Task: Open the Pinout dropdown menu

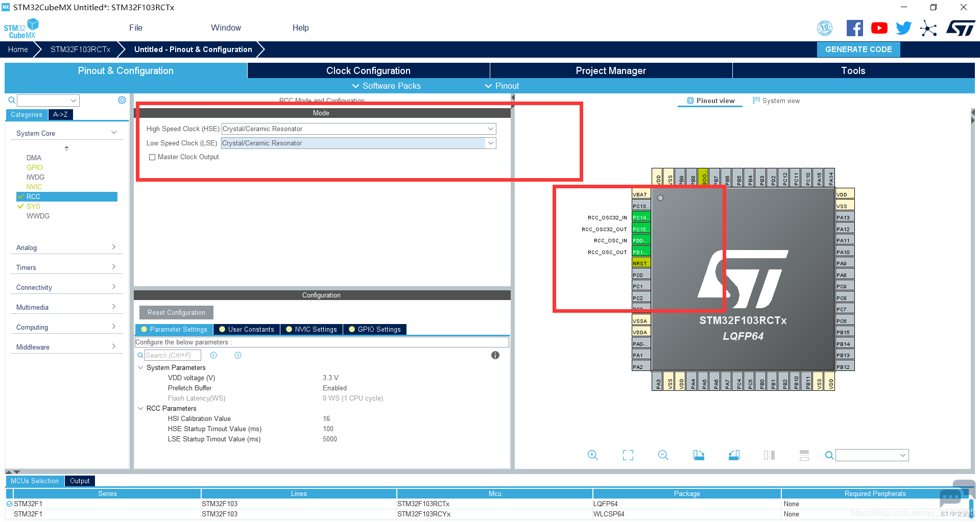Action: [502, 86]
